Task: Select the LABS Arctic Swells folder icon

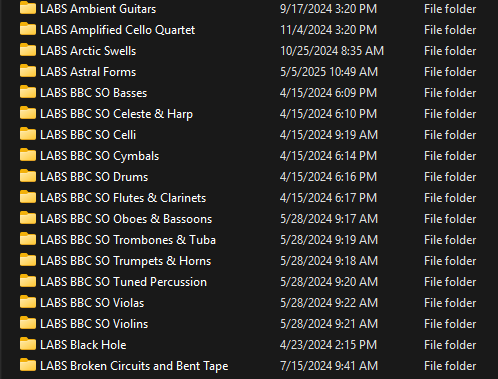Action: click(28, 50)
